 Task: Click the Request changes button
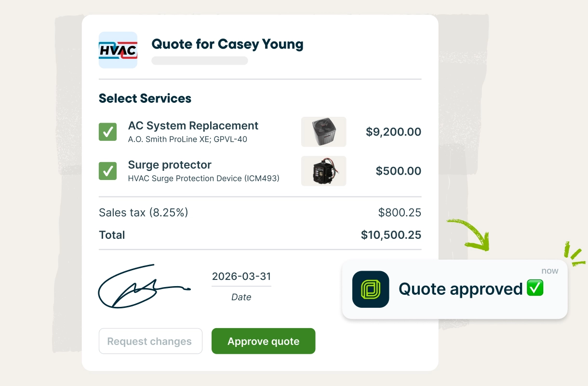coord(150,341)
